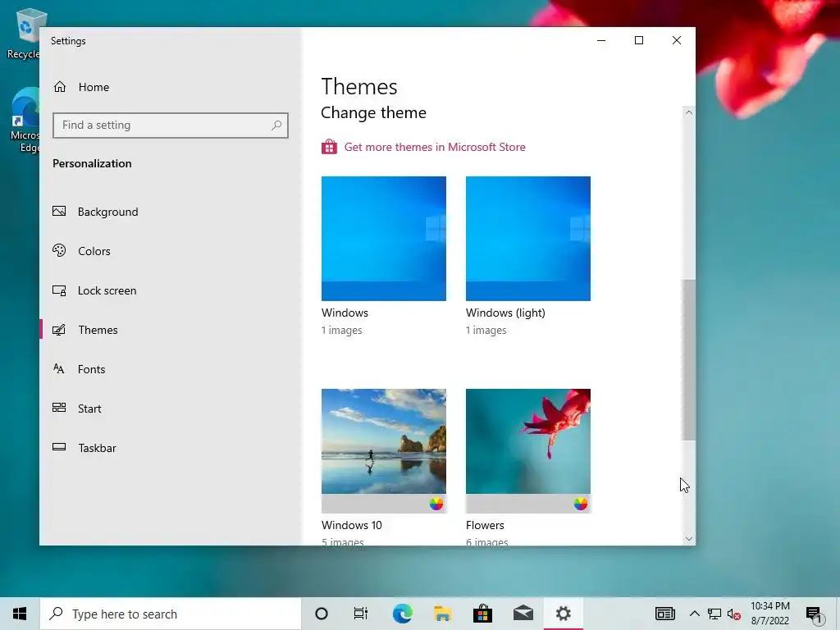Viewport: 840px width, 630px height.
Task: Click the Background picture icon
Action: [x=59, y=211]
